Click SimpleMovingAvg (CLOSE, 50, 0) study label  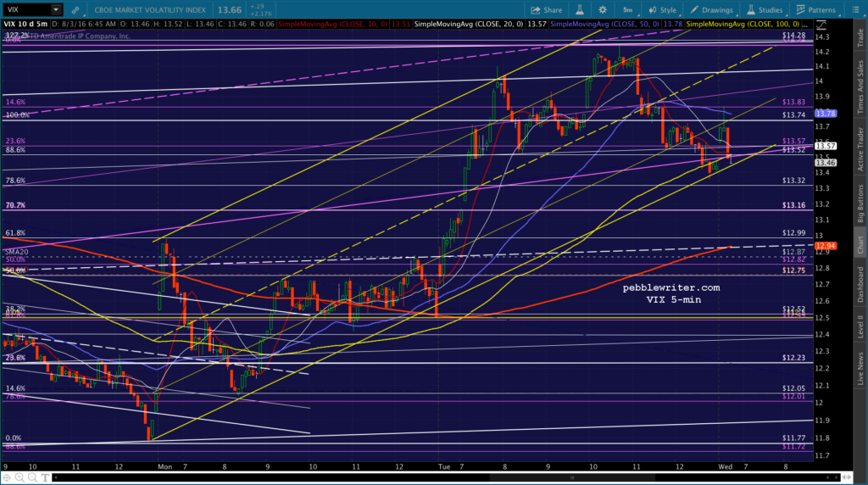[604, 25]
